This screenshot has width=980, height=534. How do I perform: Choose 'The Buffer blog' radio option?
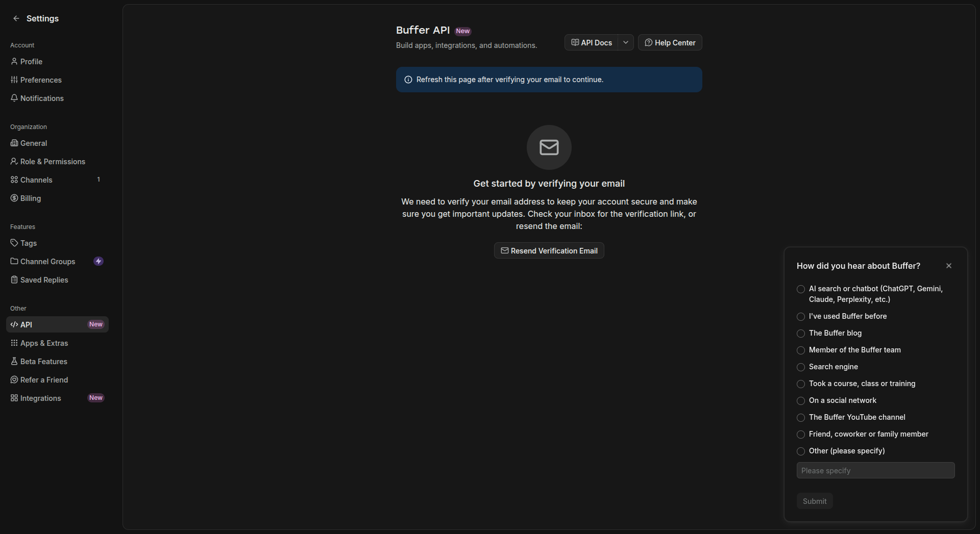click(801, 334)
